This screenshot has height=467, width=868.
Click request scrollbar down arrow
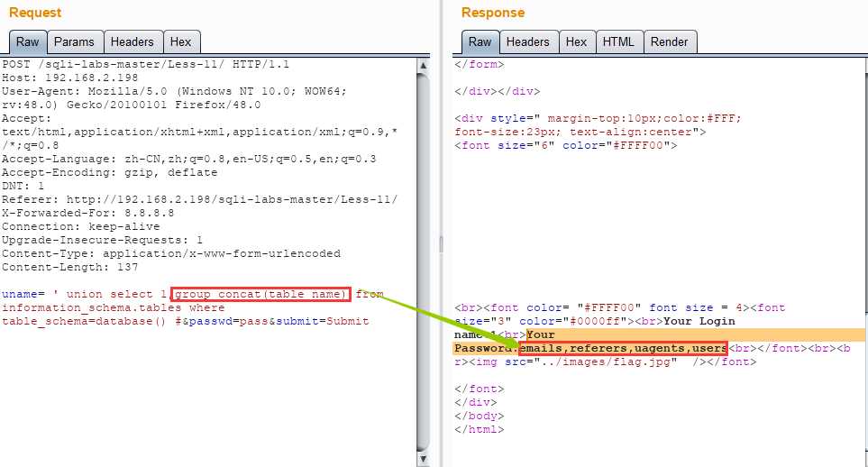tap(423, 459)
